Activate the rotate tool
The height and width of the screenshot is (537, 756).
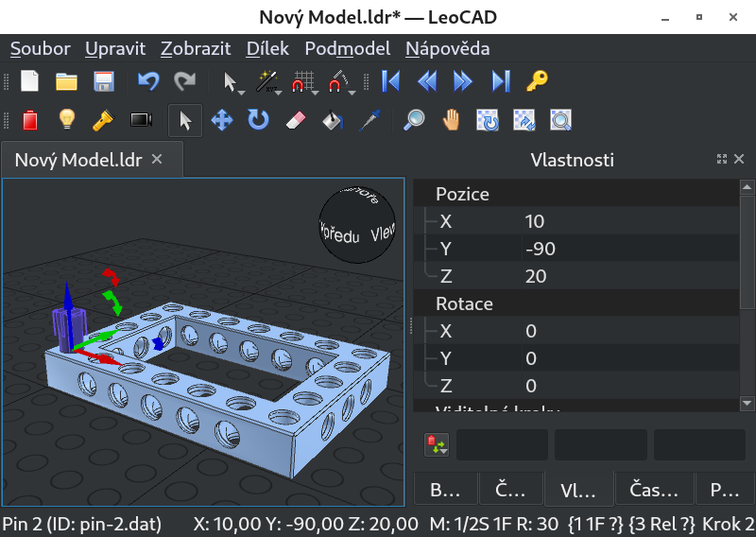coord(258,120)
